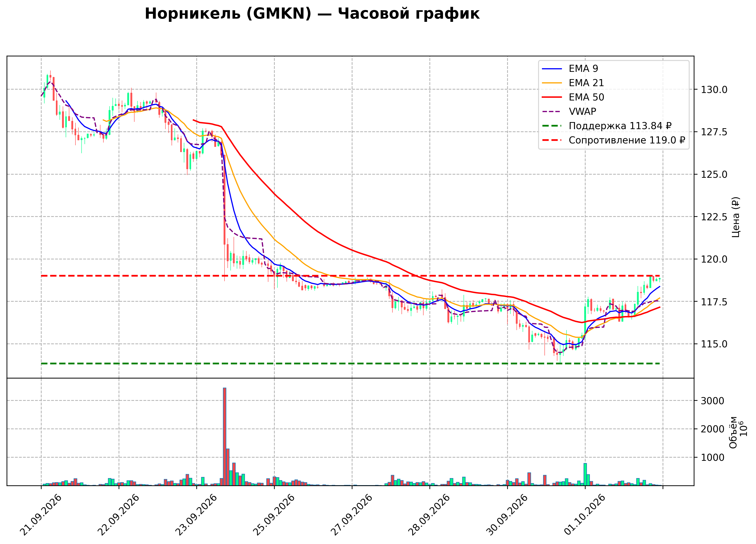This screenshot has height=544, width=756.
Task: Click price axis tick '127.5'
Action: (x=714, y=132)
